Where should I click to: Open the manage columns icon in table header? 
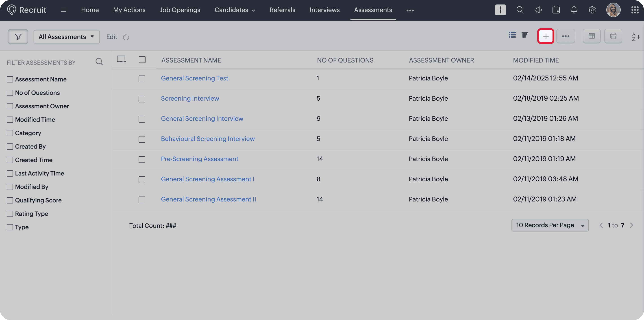122,59
